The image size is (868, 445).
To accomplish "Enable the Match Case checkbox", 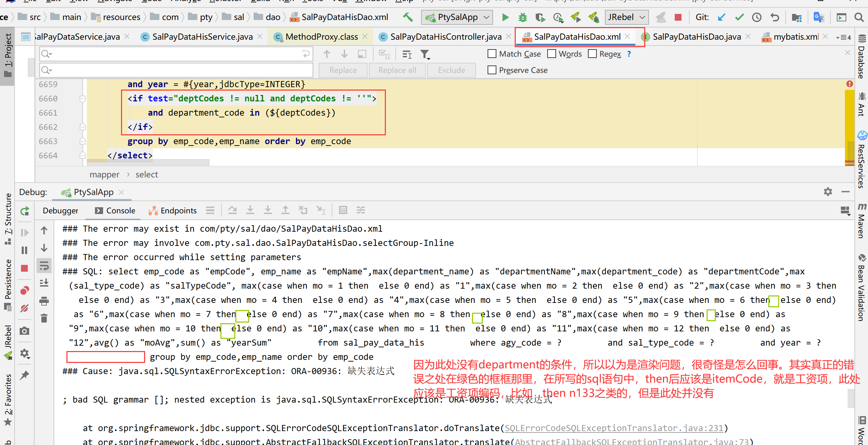I will click(x=492, y=54).
